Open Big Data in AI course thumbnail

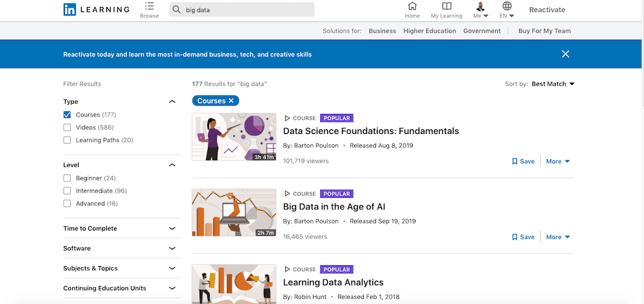(x=234, y=213)
